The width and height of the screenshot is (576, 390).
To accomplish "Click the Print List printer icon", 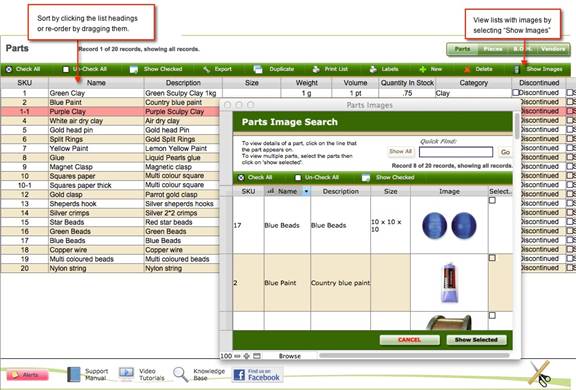I will [316, 69].
